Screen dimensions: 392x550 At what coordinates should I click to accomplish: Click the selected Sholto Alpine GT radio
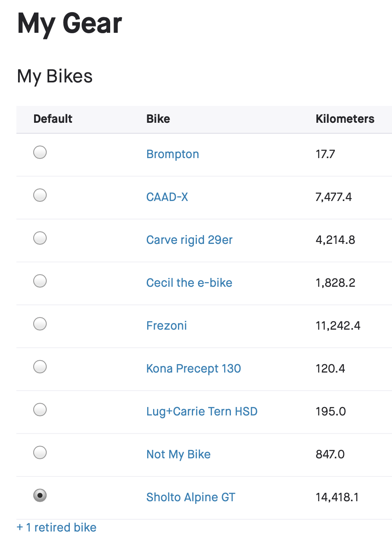click(x=40, y=495)
